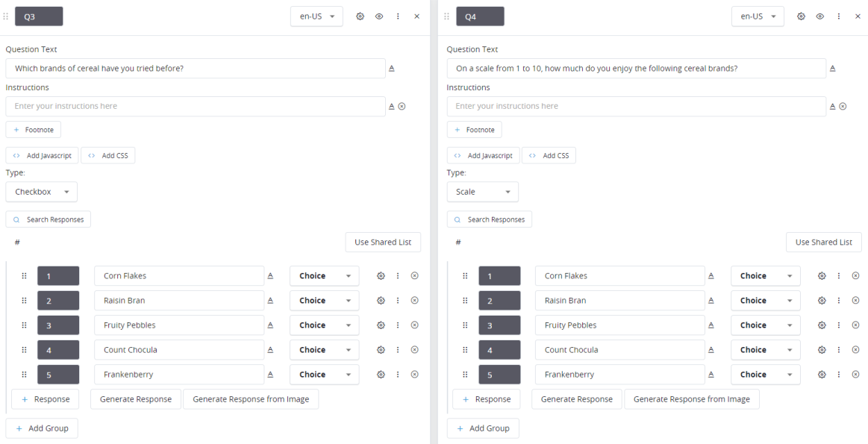Viewport: 868px width, 444px height.
Task: Click Q4 instructions input field
Action: (x=637, y=106)
